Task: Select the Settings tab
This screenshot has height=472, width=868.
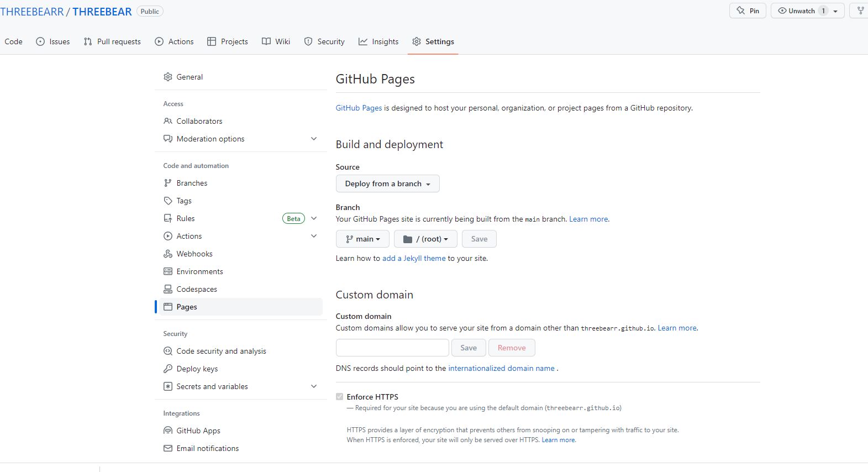Action: pos(433,41)
